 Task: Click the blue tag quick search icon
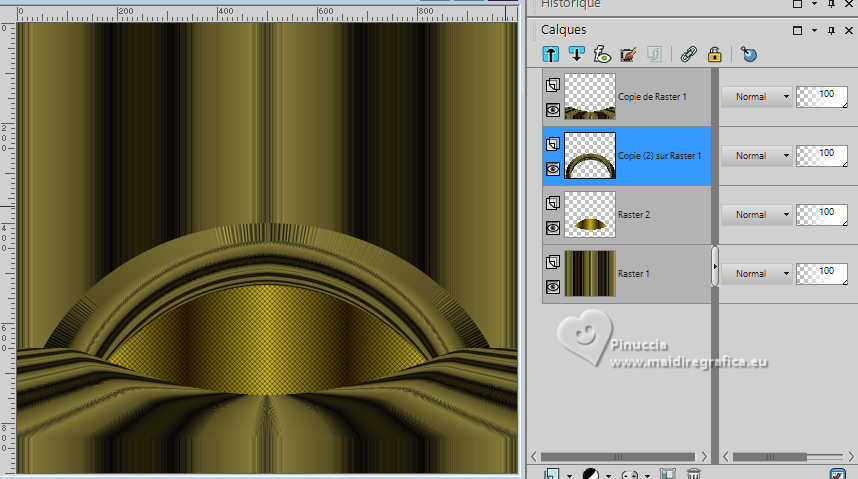tap(749, 54)
